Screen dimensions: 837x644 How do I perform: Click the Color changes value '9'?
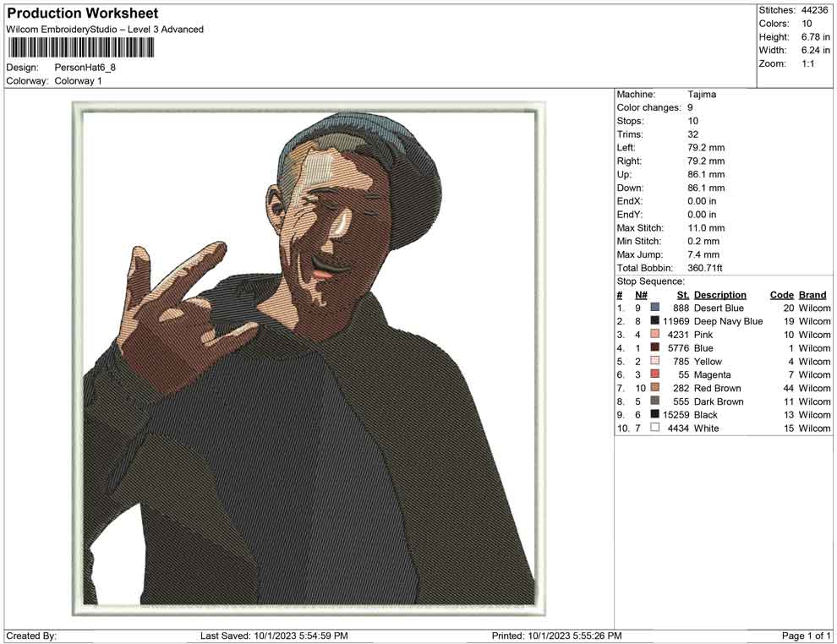(690, 108)
